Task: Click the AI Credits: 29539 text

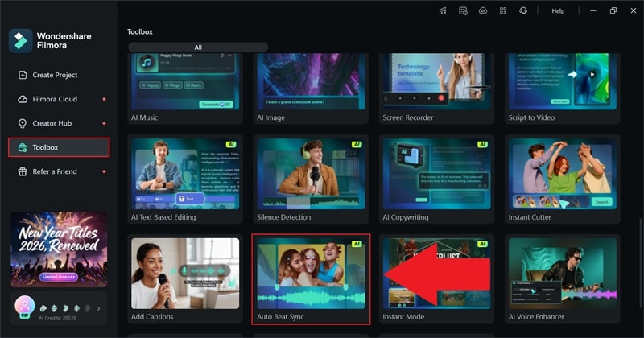Action: 57,319
